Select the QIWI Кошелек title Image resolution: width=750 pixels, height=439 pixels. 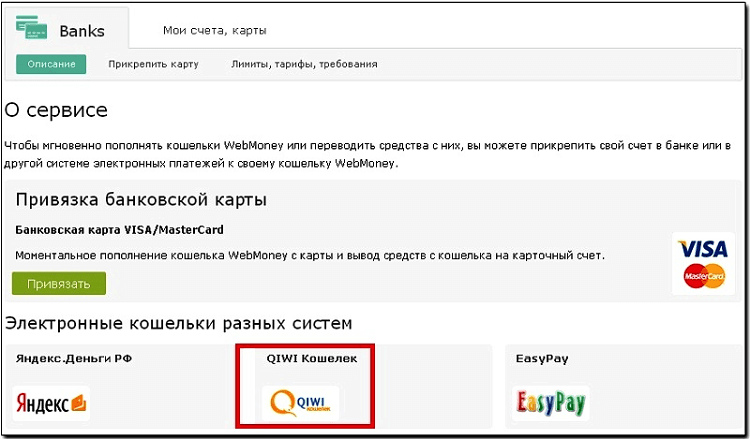point(312,359)
